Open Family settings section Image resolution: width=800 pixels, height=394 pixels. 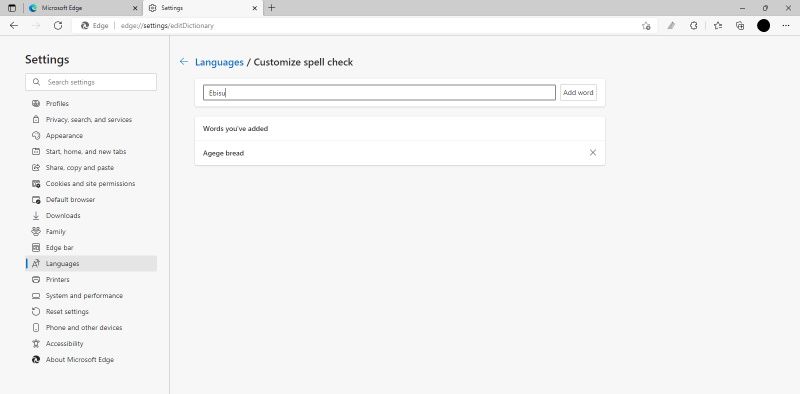coord(91,232)
